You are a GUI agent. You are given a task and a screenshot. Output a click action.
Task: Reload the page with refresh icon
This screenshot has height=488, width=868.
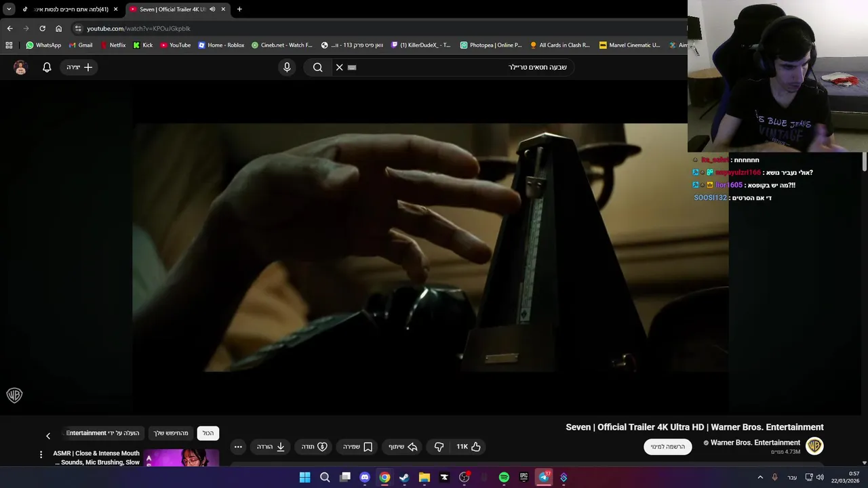pos(42,28)
